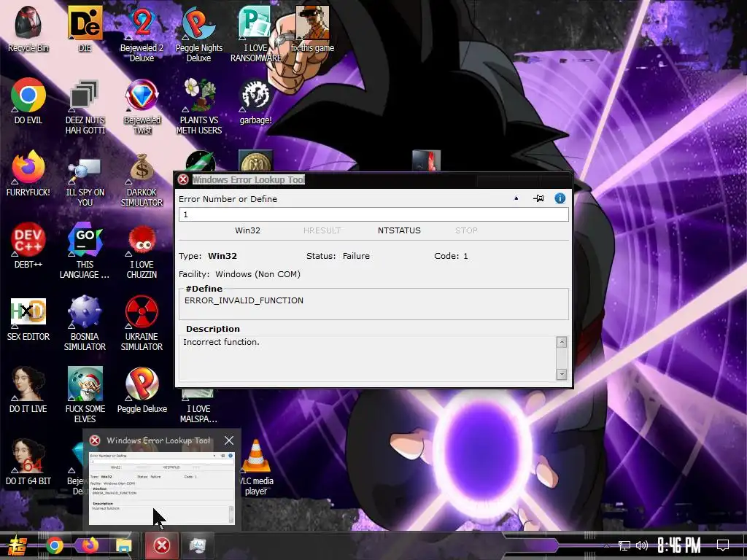Switch to the NTSTATUS error type
The width and height of the screenshot is (747, 560).
click(399, 230)
